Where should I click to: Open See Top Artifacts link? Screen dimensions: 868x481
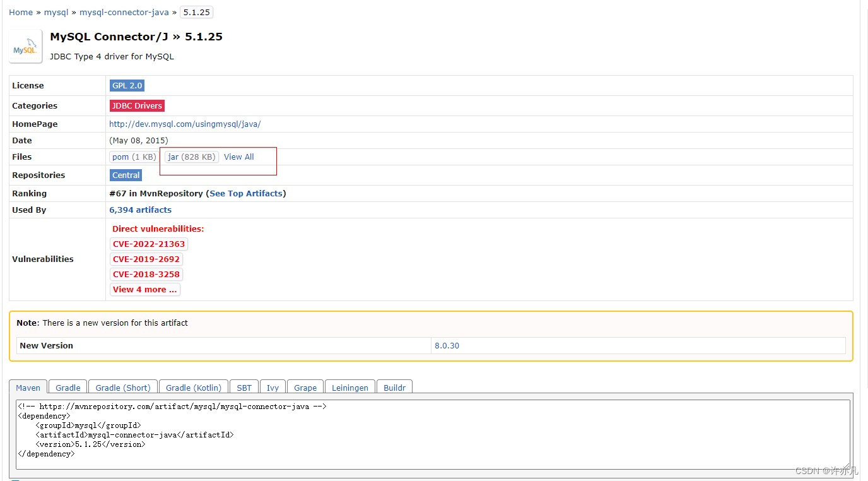tap(246, 193)
